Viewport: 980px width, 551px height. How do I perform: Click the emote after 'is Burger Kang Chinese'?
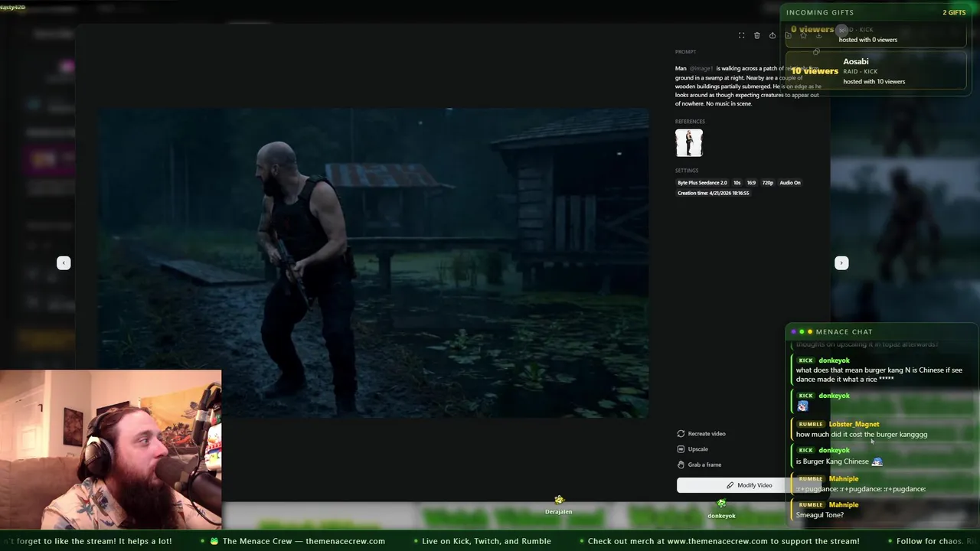[x=877, y=461]
